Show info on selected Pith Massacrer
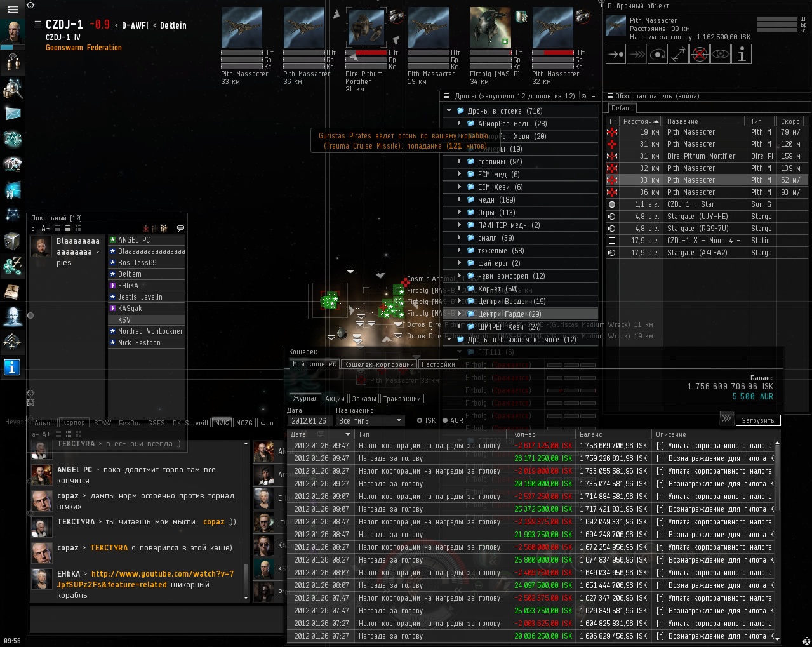This screenshot has height=647, width=812. coord(741,55)
